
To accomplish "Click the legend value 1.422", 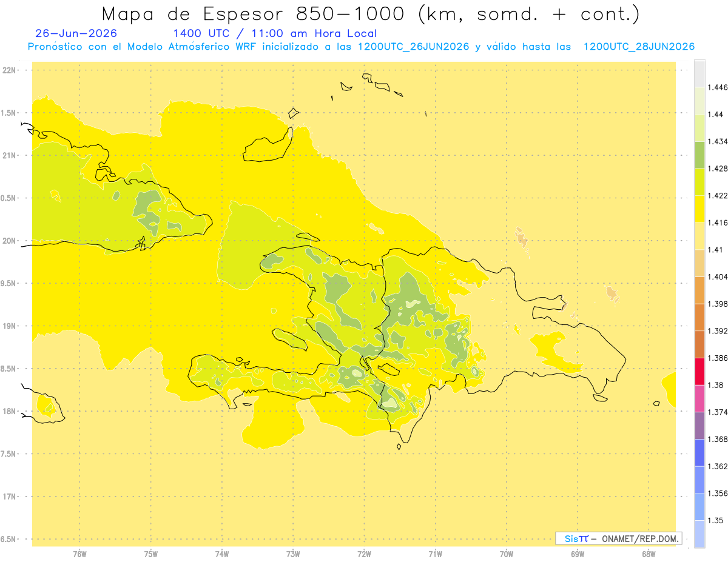I will coord(719,195).
